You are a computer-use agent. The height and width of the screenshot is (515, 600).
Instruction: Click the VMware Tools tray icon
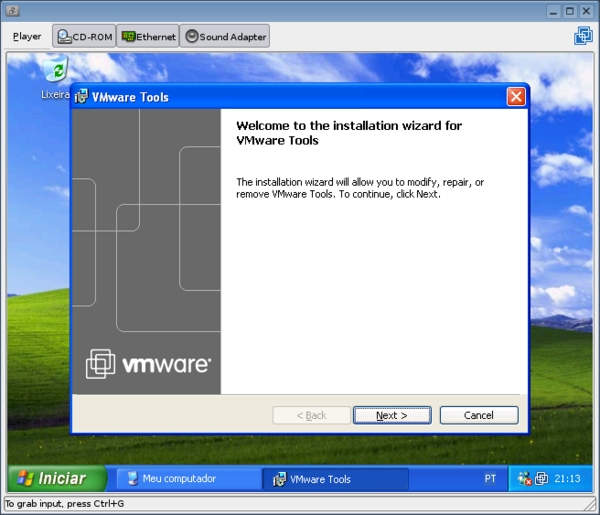[541, 479]
